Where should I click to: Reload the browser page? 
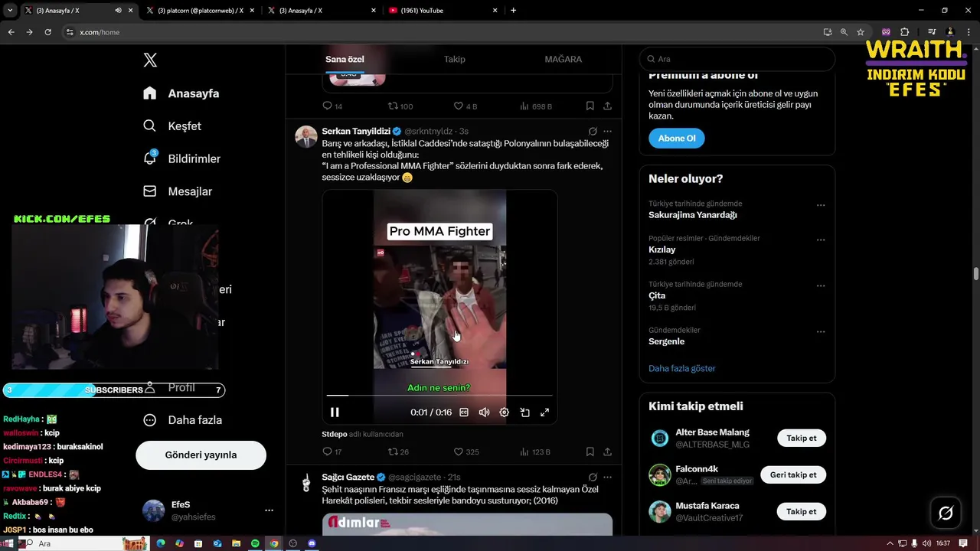pyautogui.click(x=47, y=32)
